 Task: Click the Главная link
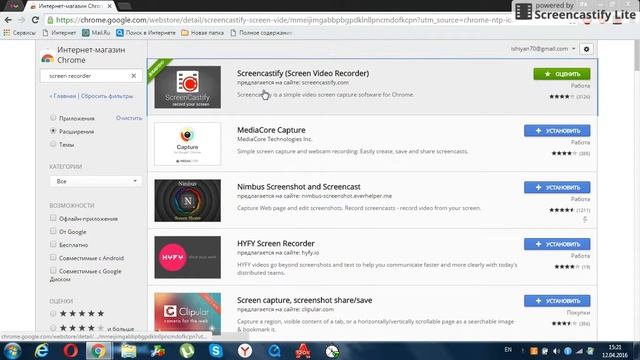(x=63, y=96)
